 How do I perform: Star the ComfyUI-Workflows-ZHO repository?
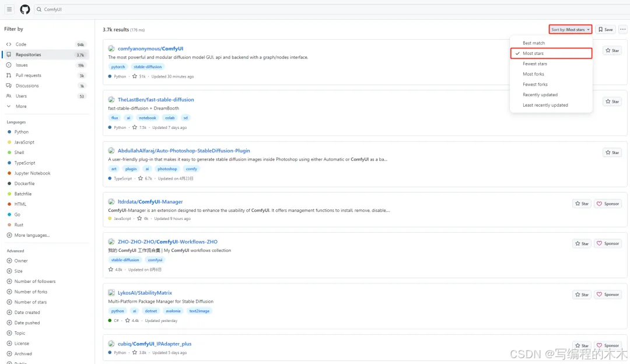[x=582, y=243]
